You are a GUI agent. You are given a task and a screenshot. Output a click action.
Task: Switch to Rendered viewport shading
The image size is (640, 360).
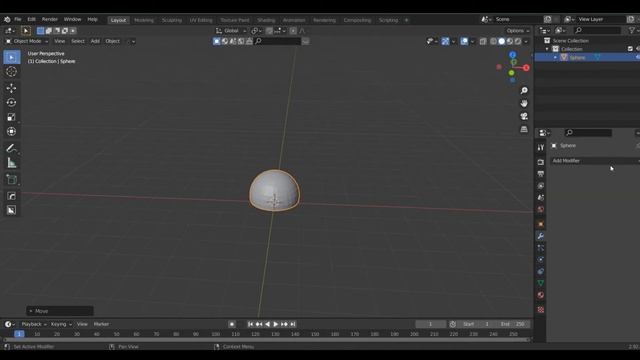click(518, 41)
